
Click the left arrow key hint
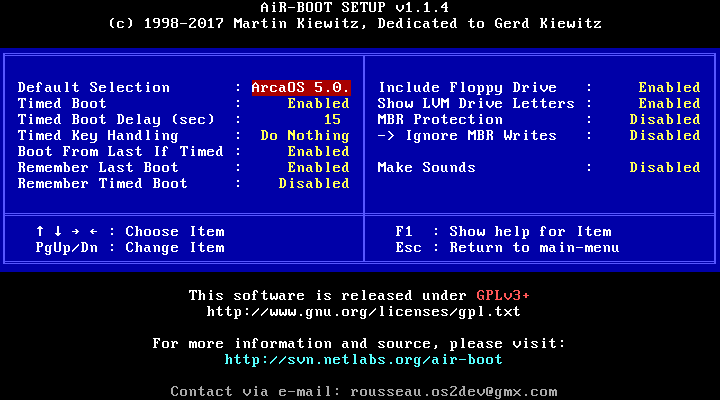93,231
